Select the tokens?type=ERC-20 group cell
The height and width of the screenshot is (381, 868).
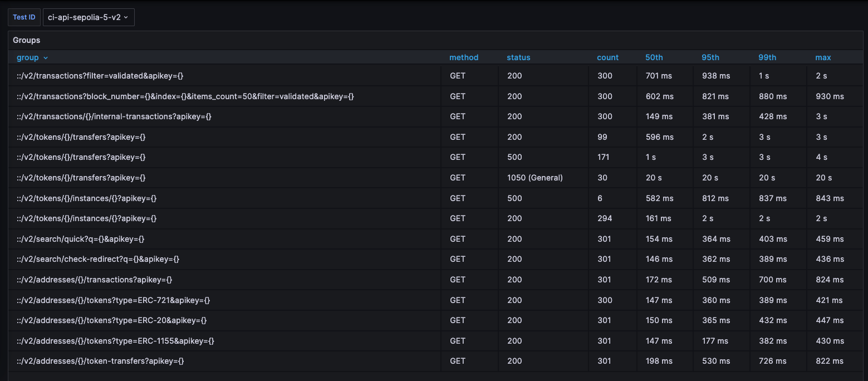pos(224,320)
